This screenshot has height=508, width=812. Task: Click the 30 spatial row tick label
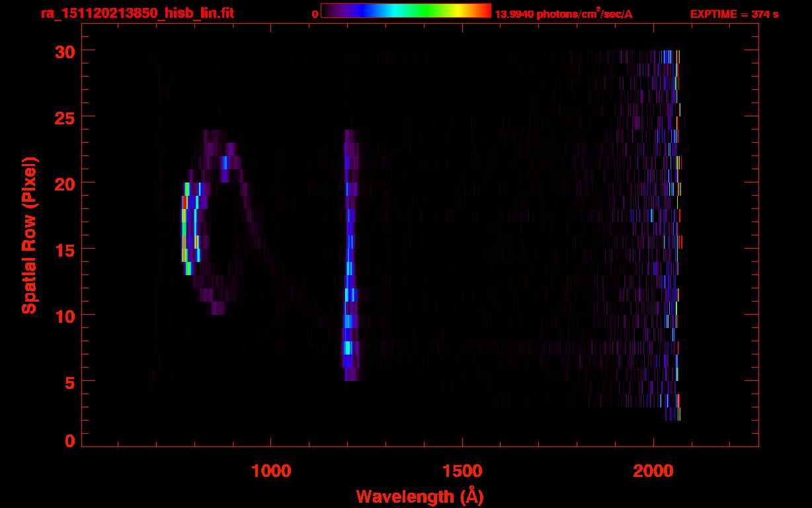[64, 51]
